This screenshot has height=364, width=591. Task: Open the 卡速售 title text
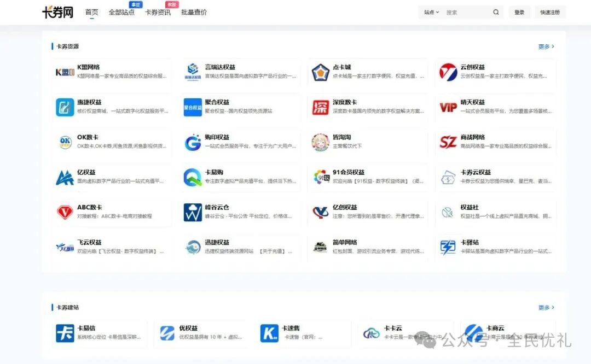click(x=291, y=328)
